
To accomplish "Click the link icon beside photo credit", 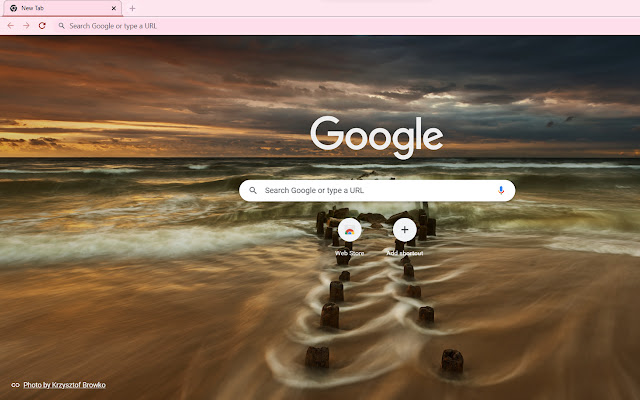I will (16, 385).
